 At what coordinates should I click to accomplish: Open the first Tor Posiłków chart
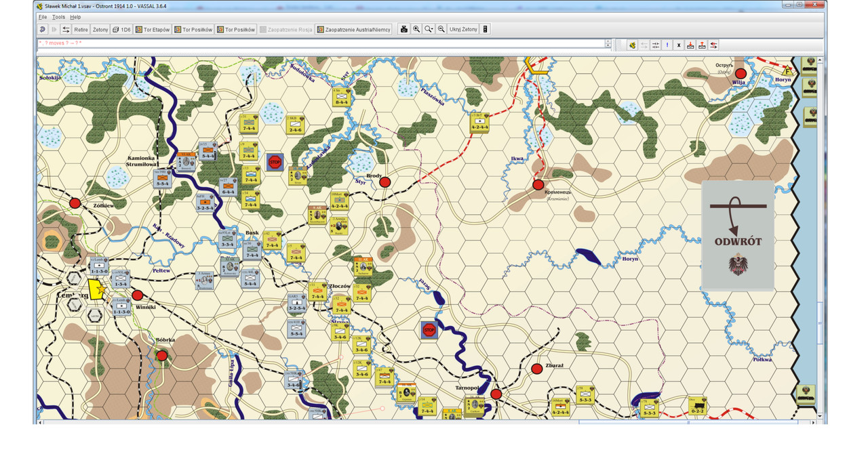(x=193, y=29)
